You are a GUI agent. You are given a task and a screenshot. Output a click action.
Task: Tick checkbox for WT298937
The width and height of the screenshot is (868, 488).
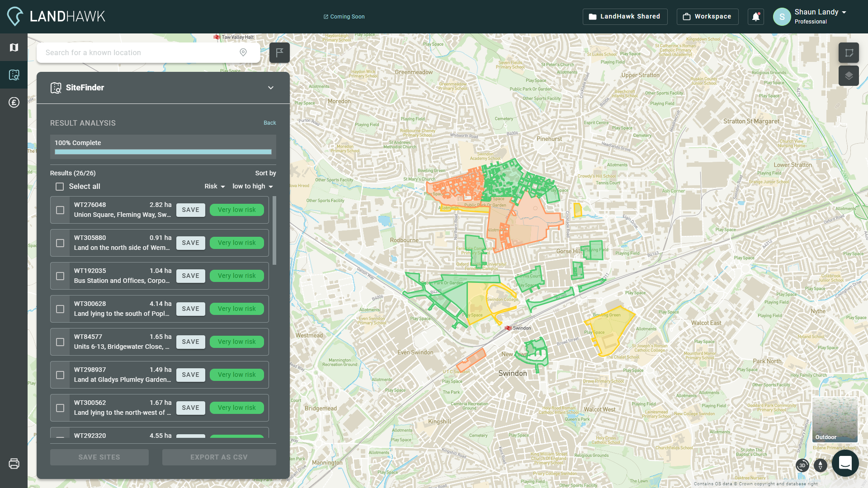point(60,375)
